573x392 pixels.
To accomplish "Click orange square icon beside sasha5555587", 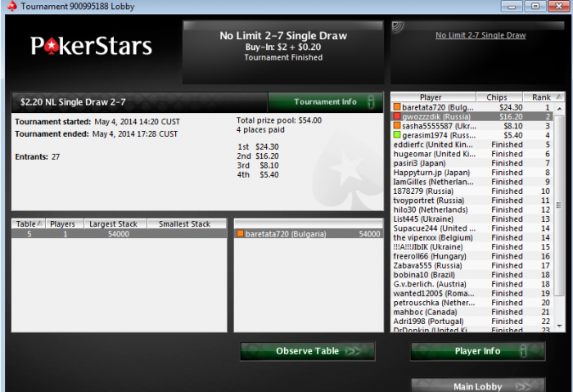I will [x=397, y=126].
